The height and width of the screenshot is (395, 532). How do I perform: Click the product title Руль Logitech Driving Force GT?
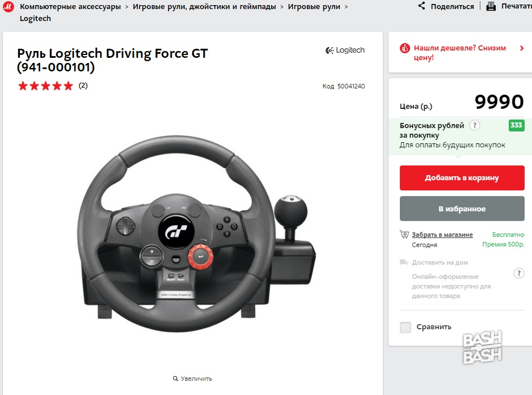click(x=112, y=60)
